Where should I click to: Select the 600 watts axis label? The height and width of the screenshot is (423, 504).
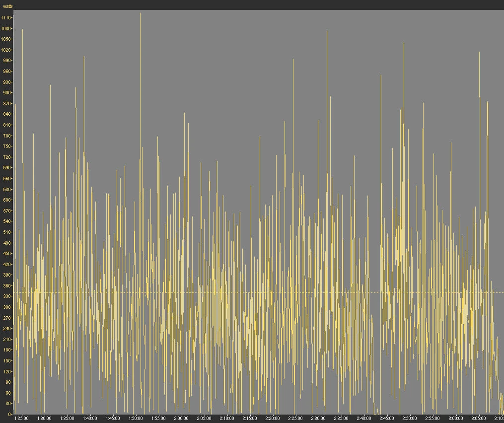(x=7, y=200)
